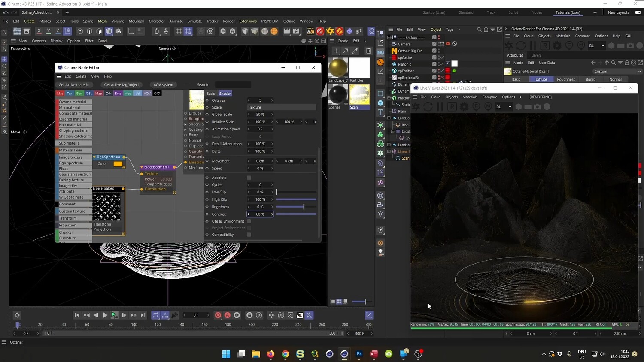Switch to the Layers tab
The image size is (644, 362).
(x=536, y=55)
